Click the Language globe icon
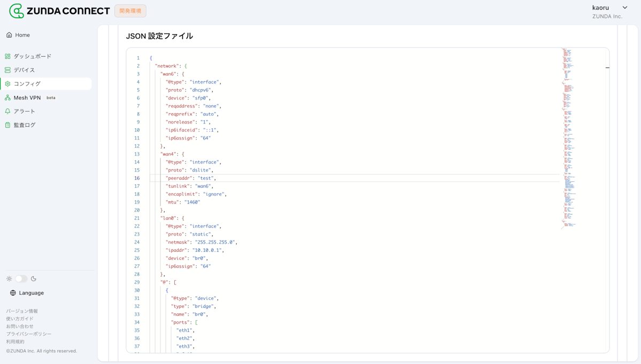This screenshot has height=364, width=641. tap(13, 293)
